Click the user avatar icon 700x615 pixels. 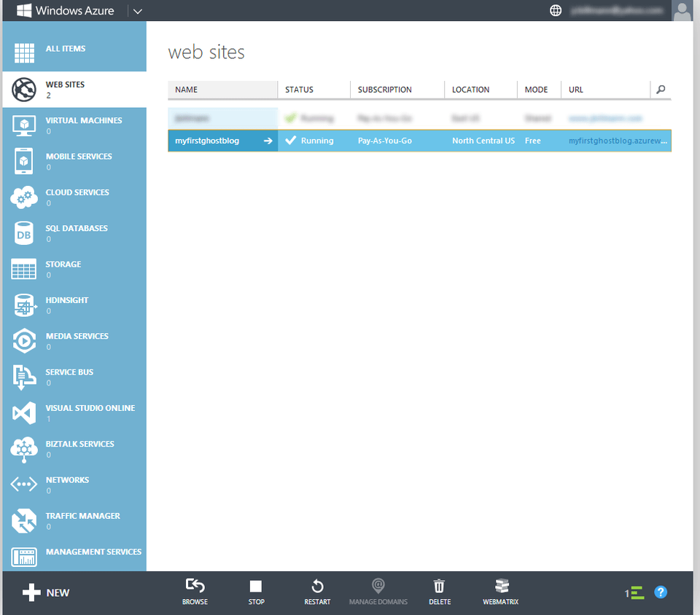tap(682, 11)
